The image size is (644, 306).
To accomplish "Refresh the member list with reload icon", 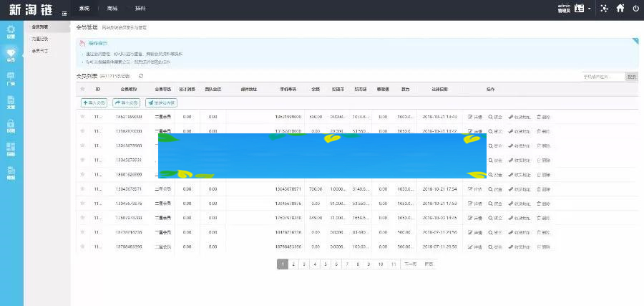I will [x=141, y=76].
